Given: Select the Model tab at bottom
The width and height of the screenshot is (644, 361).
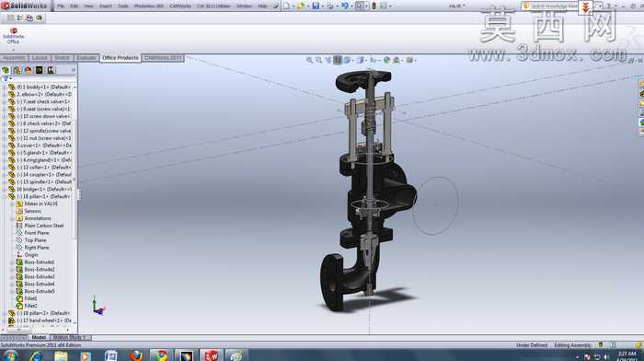Looking at the screenshot, I should (x=39, y=338).
